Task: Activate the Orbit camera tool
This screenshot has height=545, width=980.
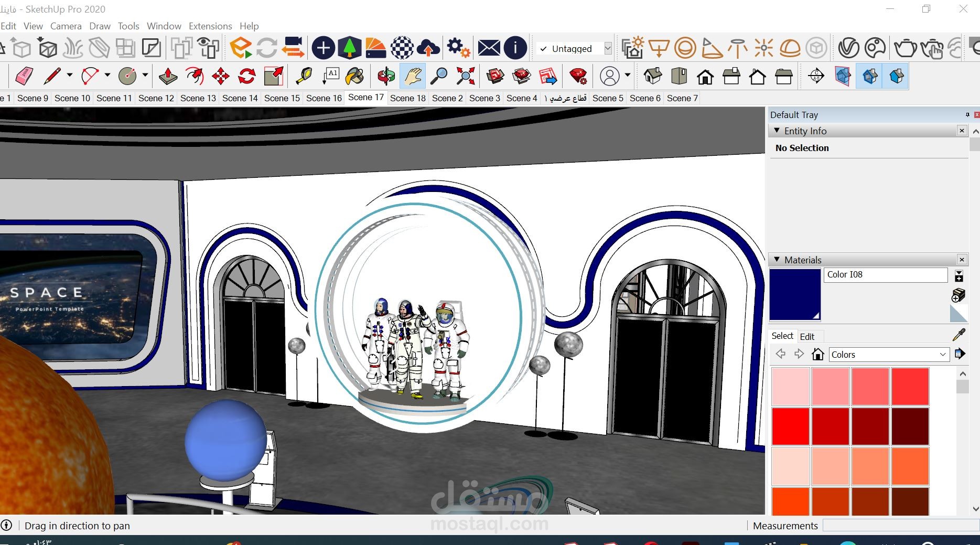Action: [386, 76]
